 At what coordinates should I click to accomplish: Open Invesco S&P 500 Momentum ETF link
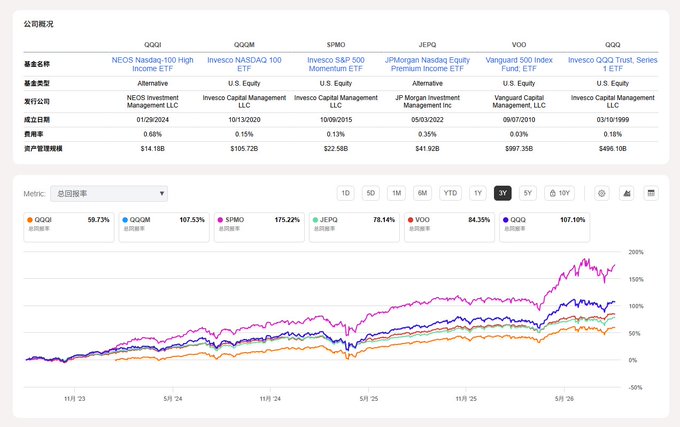pos(336,64)
